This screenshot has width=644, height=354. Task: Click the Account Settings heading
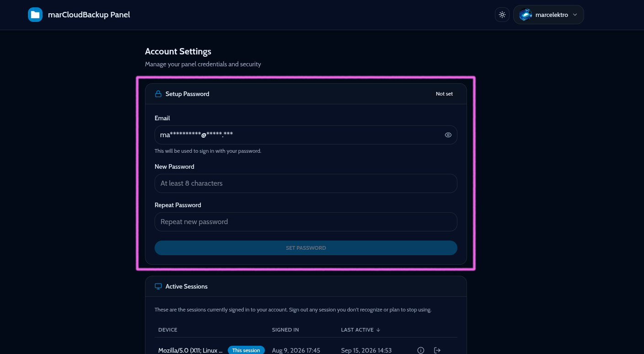[178, 51]
